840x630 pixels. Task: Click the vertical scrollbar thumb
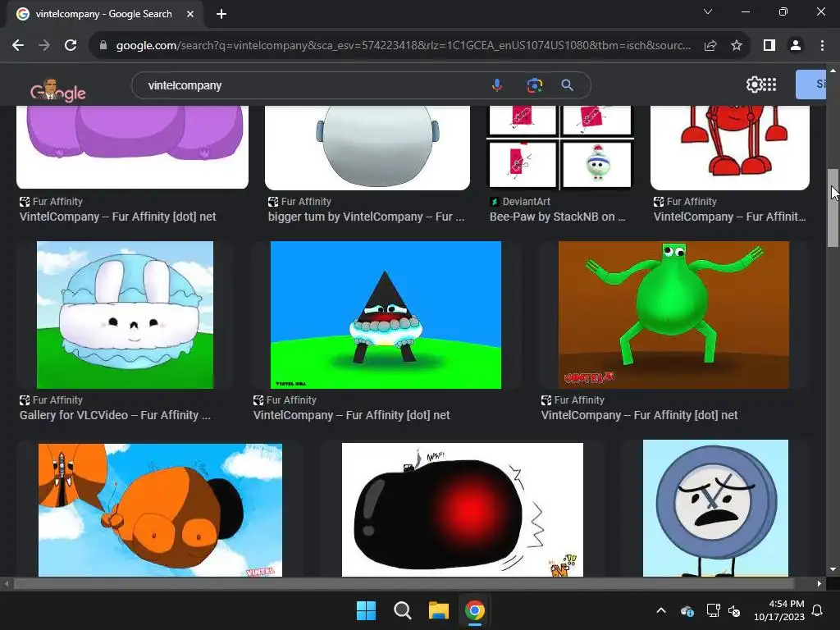[833, 208]
